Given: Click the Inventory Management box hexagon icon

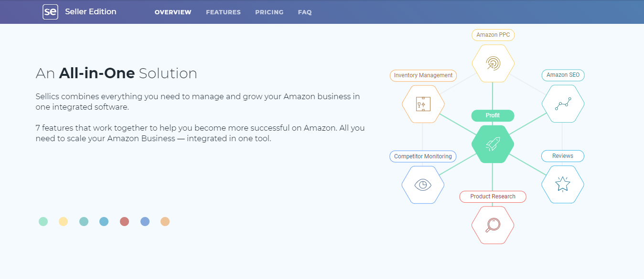Looking at the screenshot, I should point(423,104).
